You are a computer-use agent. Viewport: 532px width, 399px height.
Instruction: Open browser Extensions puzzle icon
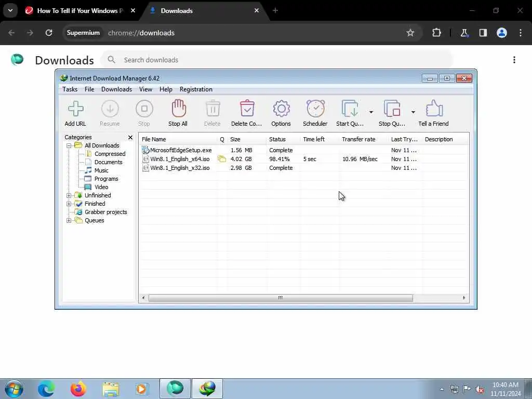point(436,33)
